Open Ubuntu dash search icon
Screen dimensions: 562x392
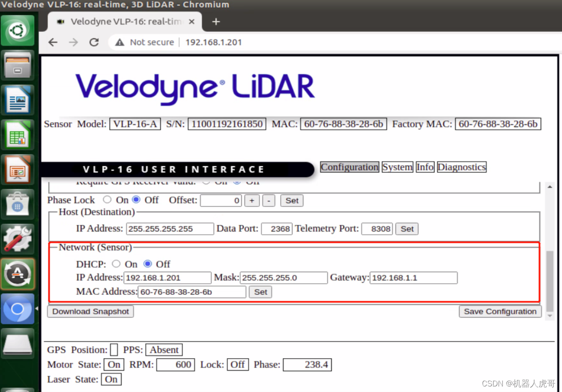18,30
